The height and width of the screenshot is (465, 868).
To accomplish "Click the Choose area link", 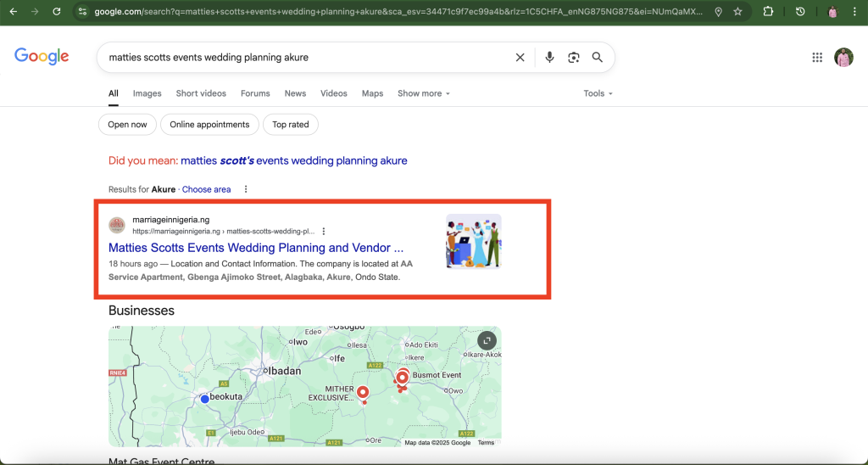I will point(207,189).
